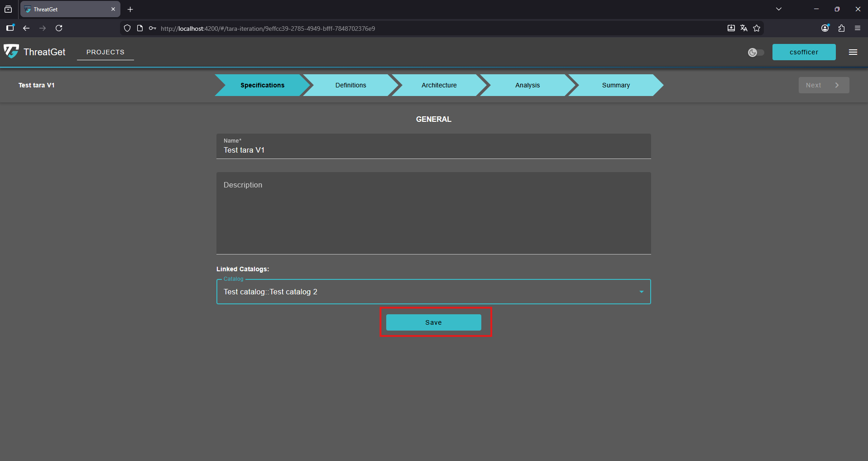This screenshot has height=461, width=868.
Task: Click the Save button
Action: tap(433, 322)
